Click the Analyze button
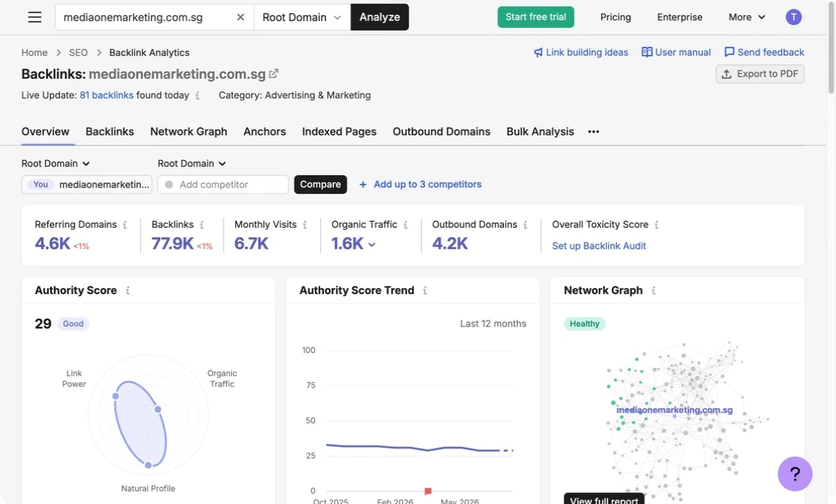Screen dimensions: 836x504 380,17
